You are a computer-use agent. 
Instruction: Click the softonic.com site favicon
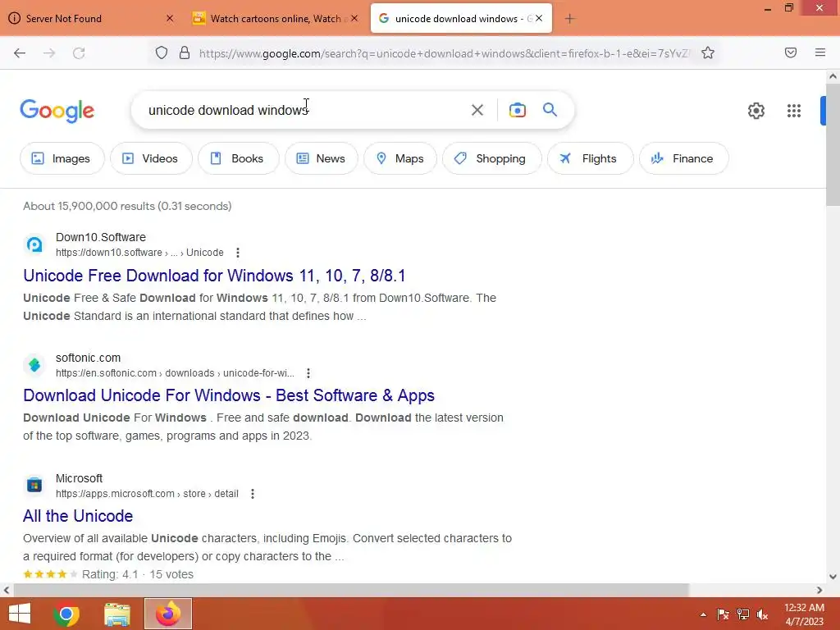[x=34, y=365]
